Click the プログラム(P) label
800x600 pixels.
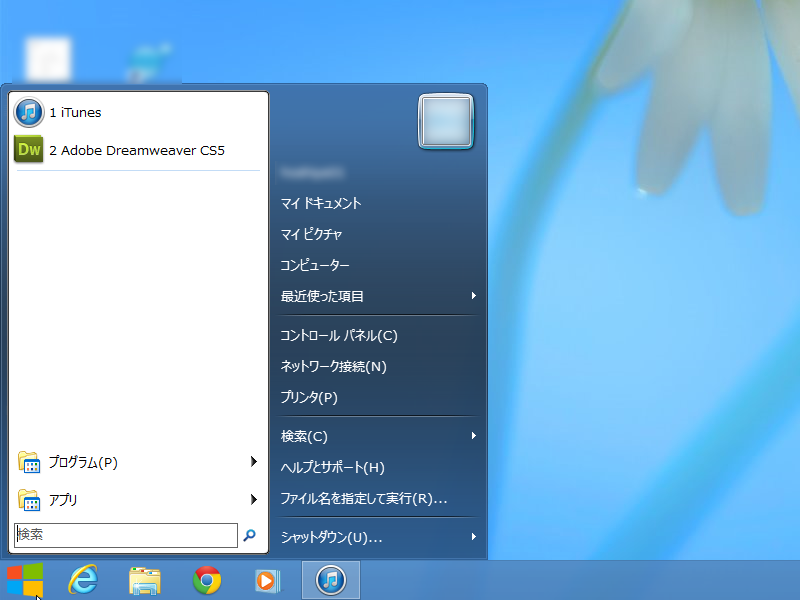tap(83, 462)
